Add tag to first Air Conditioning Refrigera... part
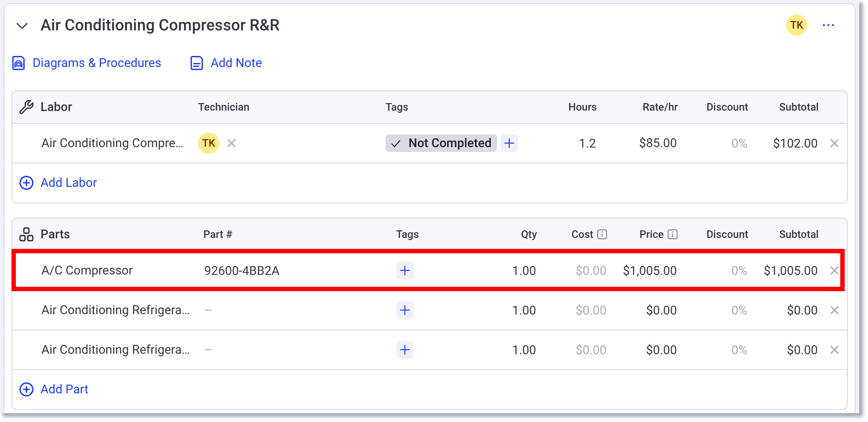This screenshot has height=422, width=868. [405, 310]
